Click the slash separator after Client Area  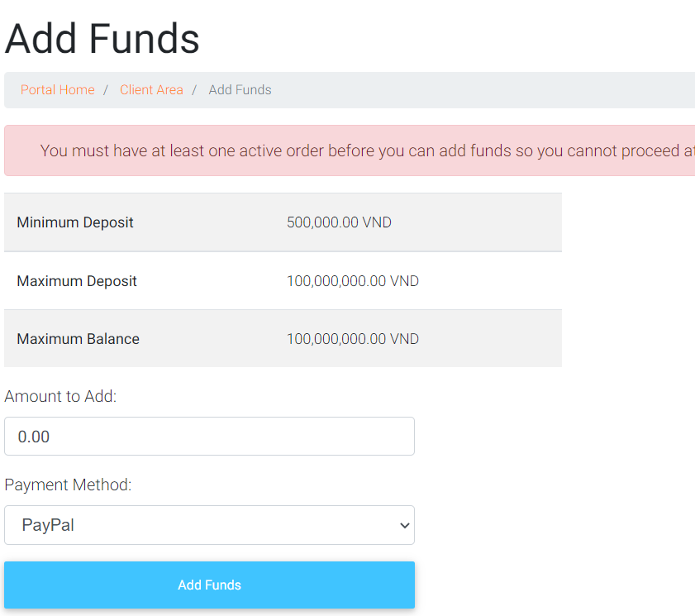[x=195, y=90]
